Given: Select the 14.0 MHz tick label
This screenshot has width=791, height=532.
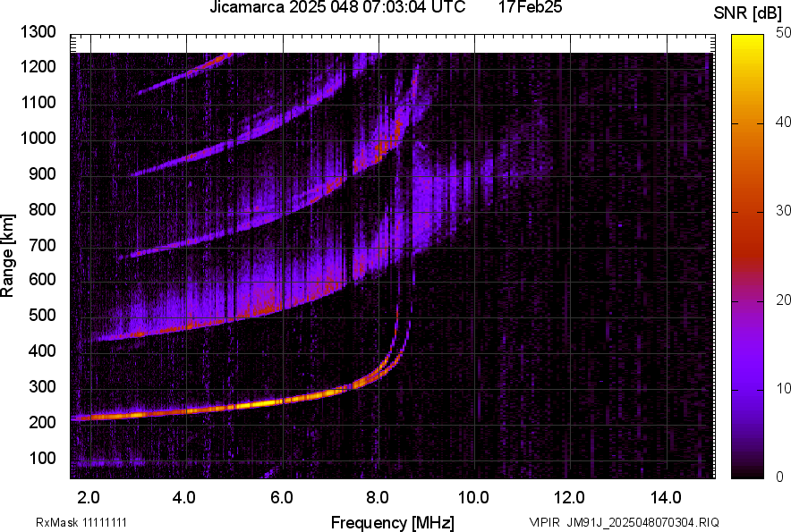Looking at the screenshot, I should tap(666, 494).
